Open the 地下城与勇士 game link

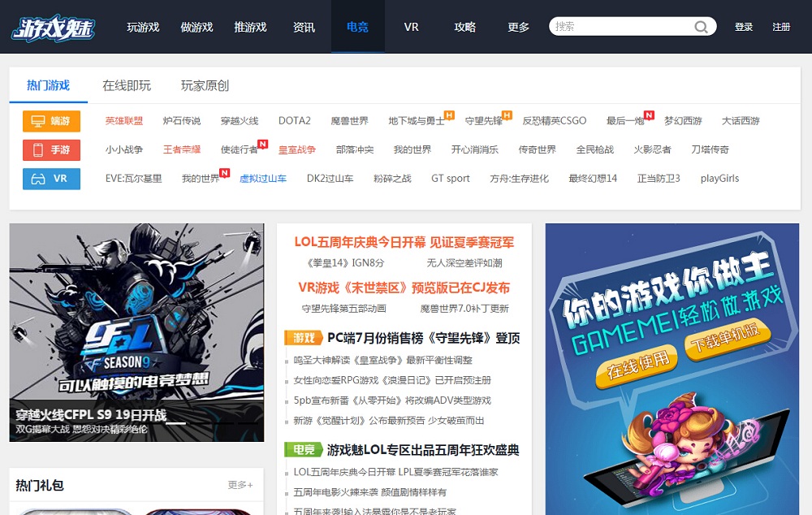point(417,121)
